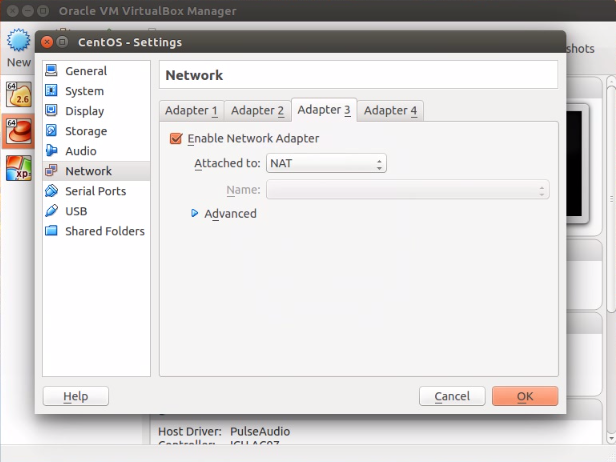
Task: Open the Display settings category
Action: (96, 111)
